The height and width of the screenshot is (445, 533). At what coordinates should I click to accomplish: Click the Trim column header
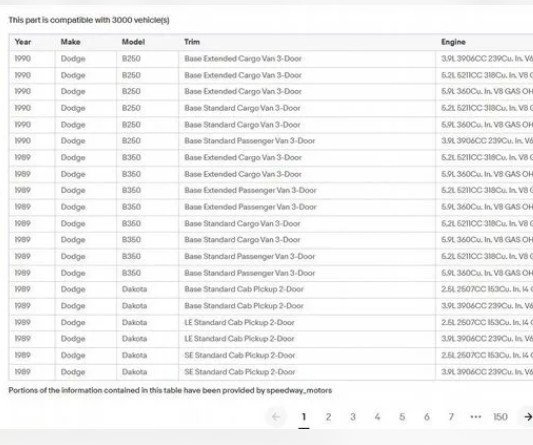tap(192, 42)
